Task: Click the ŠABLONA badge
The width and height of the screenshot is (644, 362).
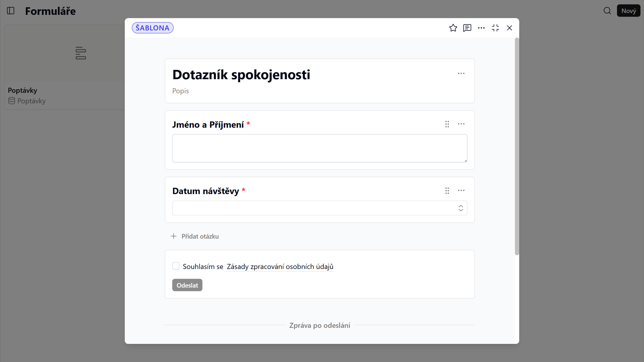Action: click(152, 28)
